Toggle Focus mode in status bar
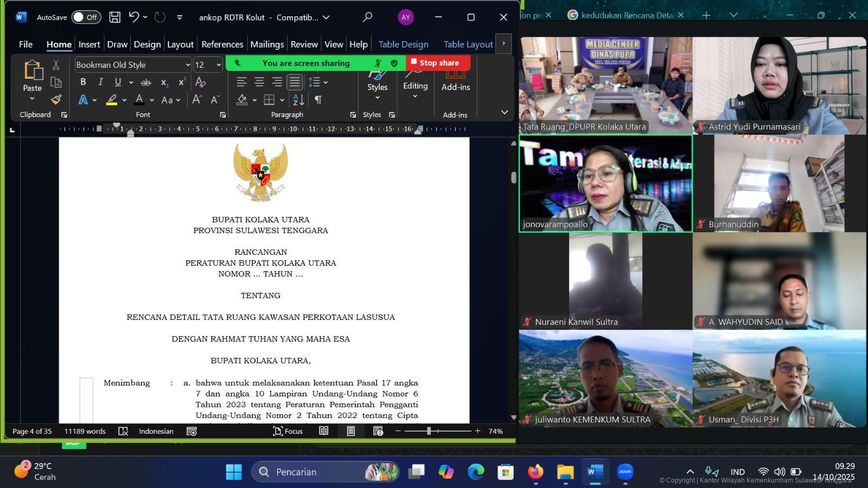 click(288, 431)
